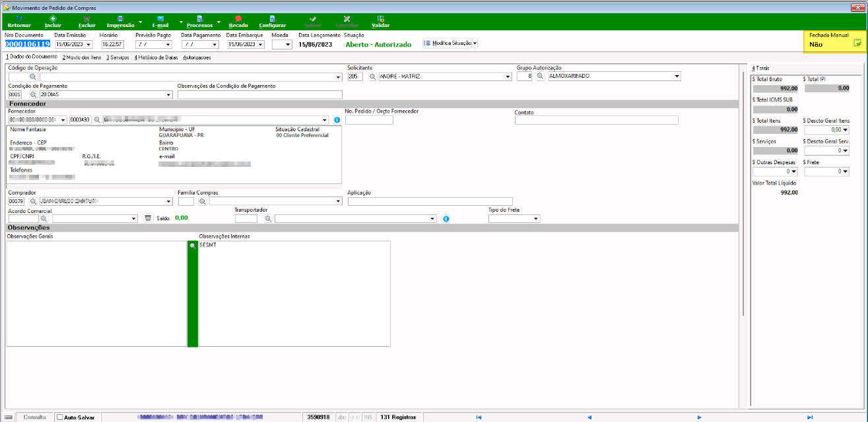Click the Impressão printer icon
Viewport: 868px width, 422px height.
pos(120,22)
